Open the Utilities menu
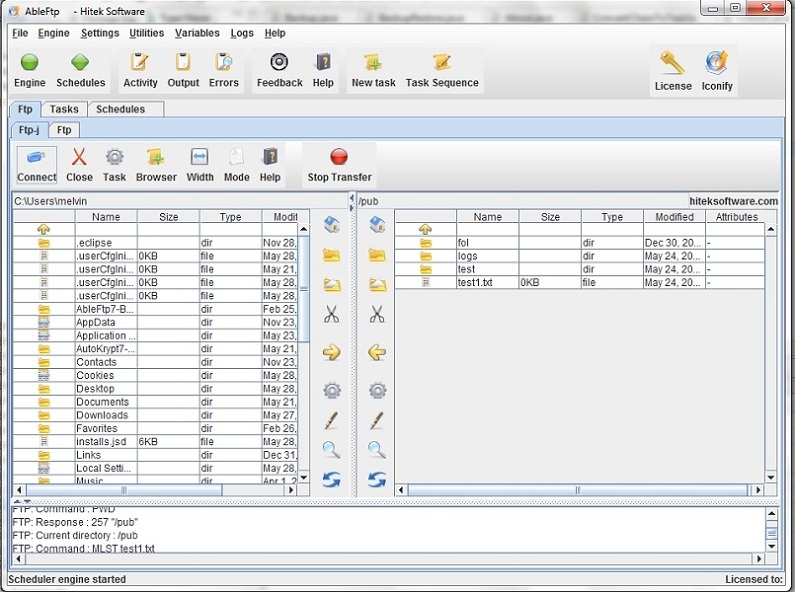The height and width of the screenshot is (592, 795). pyautogui.click(x=147, y=33)
